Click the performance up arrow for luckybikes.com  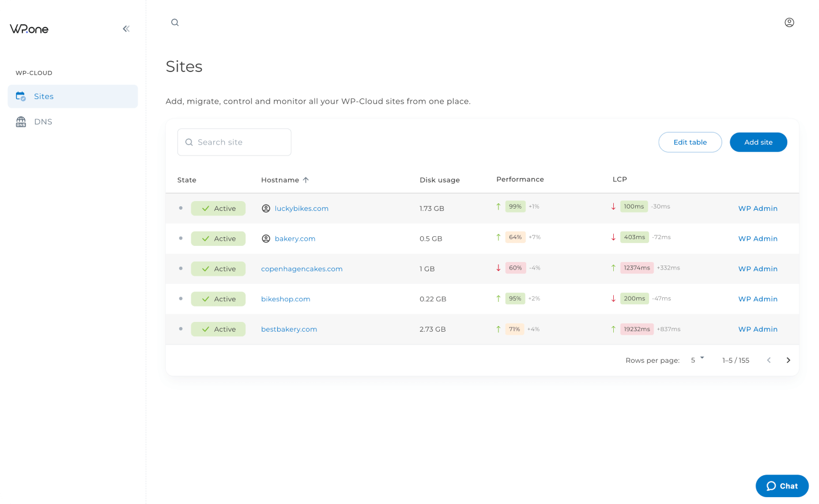499,206
